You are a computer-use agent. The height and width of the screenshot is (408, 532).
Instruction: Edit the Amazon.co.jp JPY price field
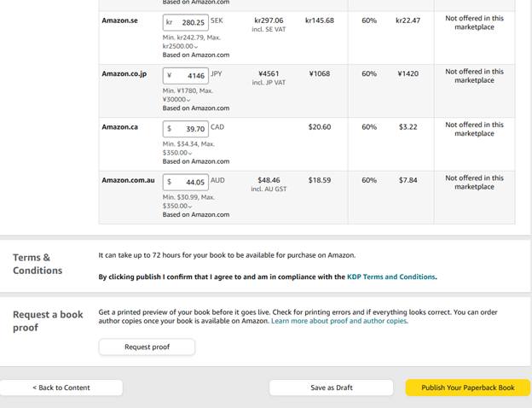point(186,76)
